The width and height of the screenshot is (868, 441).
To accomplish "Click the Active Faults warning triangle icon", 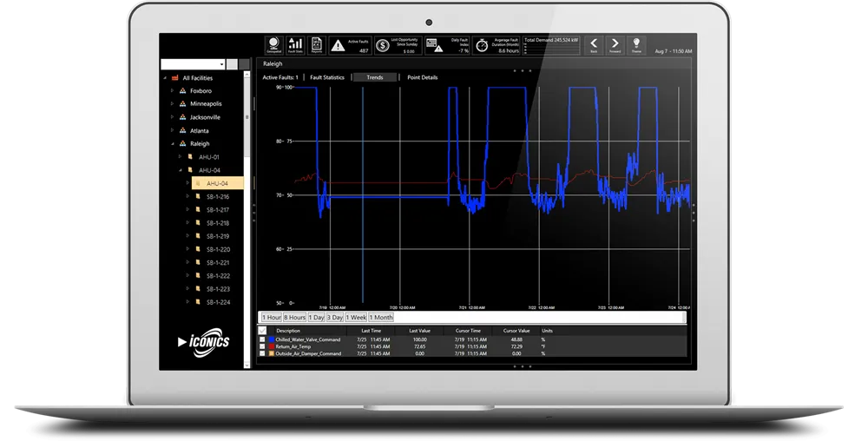I will [x=339, y=45].
